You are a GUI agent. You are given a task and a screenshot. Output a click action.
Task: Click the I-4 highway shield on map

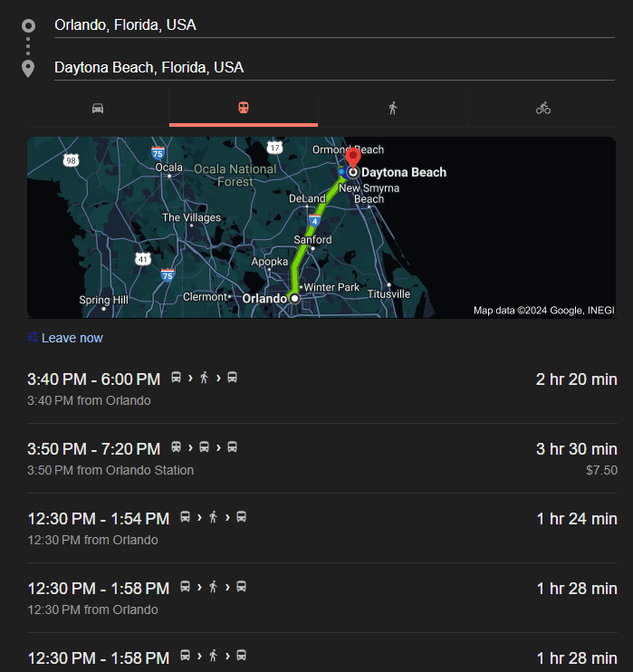point(314,220)
